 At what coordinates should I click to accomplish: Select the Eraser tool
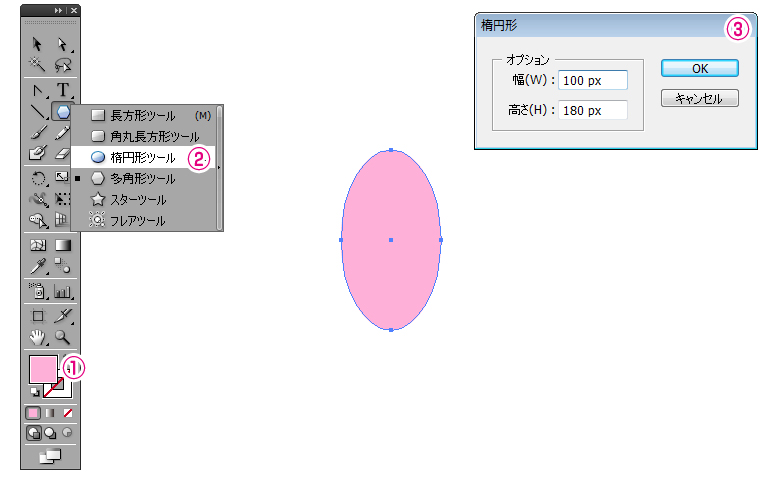click(62, 153)
